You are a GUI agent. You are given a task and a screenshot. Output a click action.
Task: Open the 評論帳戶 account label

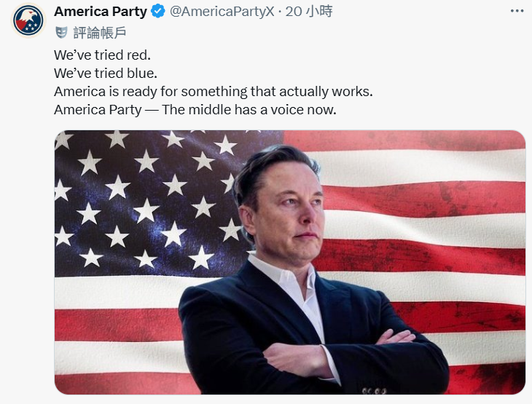point(100,33)
